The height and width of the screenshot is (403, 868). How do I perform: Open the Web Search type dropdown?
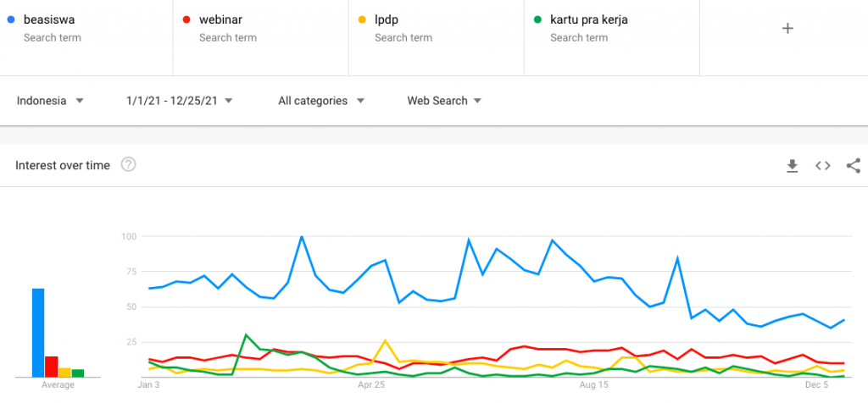coord(444,101)
